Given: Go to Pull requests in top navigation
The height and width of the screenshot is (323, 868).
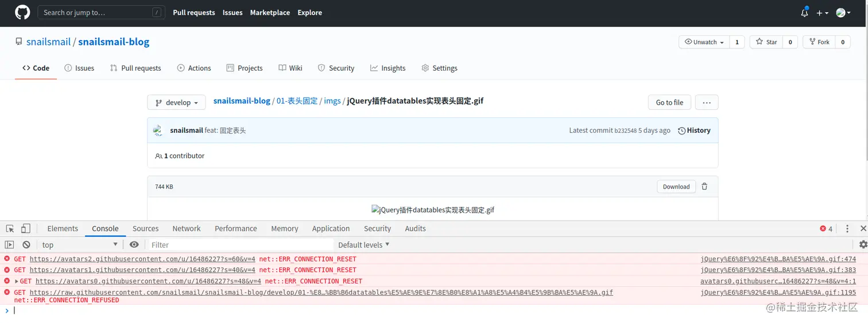Looking at the screenshot, I should 194,13.
